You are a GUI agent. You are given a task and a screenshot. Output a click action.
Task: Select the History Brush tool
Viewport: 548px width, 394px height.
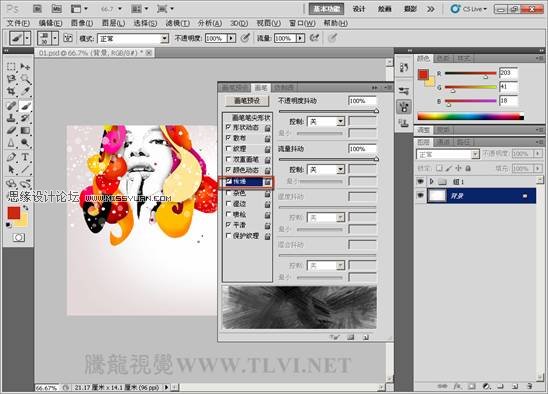pyautogui.click(x=25, y=118)
